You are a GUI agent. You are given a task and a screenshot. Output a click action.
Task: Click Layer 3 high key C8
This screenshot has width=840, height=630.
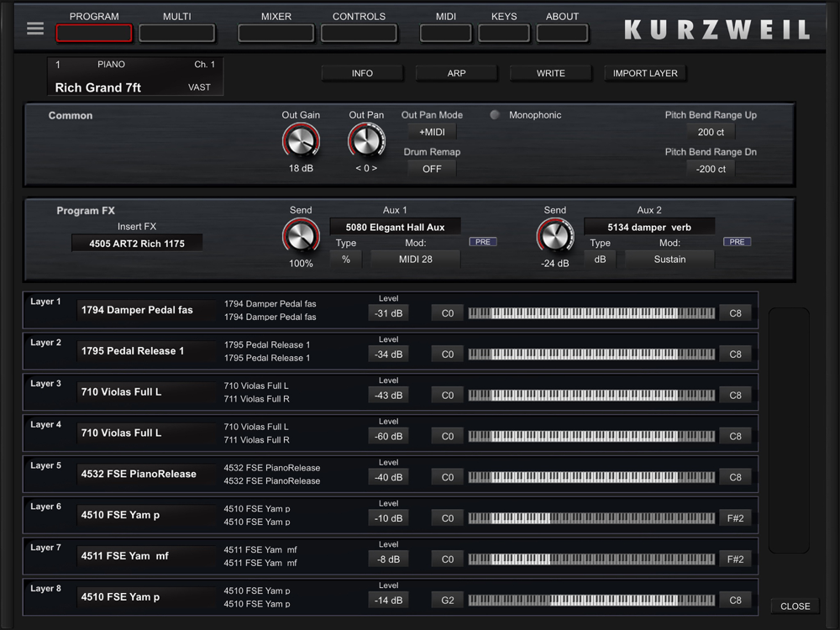735,396
